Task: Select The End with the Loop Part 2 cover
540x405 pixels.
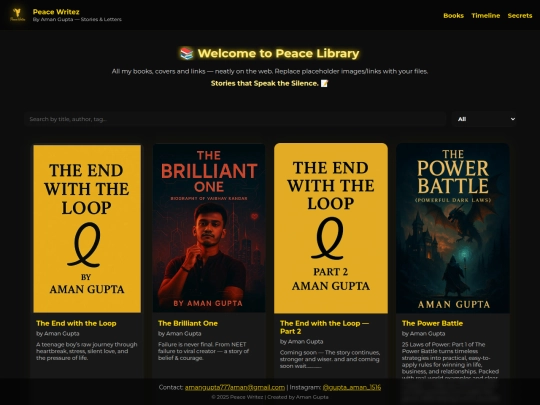Action: (x=331, y=228)
